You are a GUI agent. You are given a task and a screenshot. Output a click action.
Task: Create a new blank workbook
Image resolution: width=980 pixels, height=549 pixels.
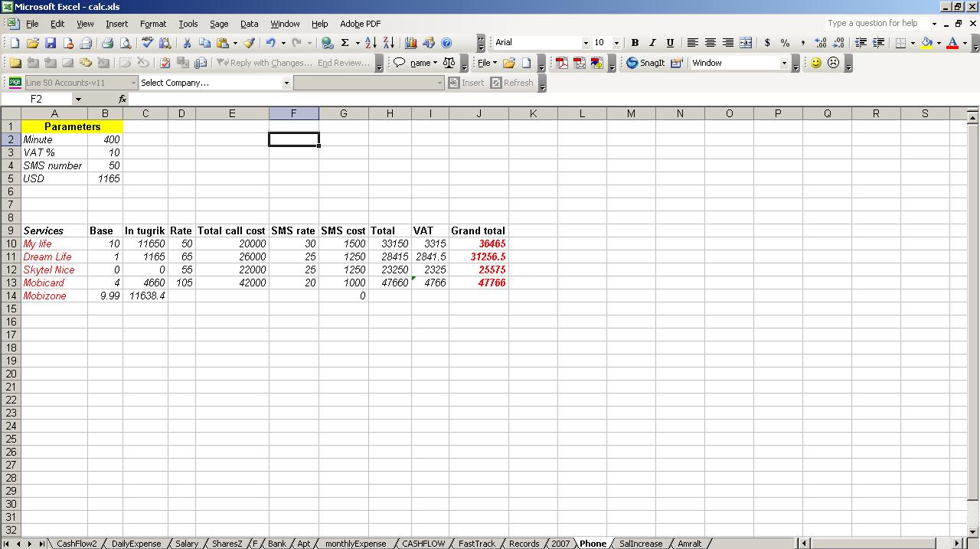pos(14,43)
